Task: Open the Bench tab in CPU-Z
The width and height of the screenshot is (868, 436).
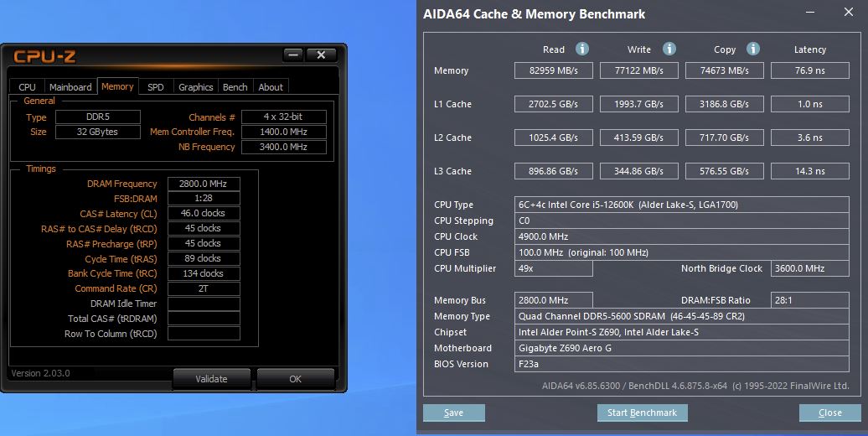Action: tap(235, 87)
